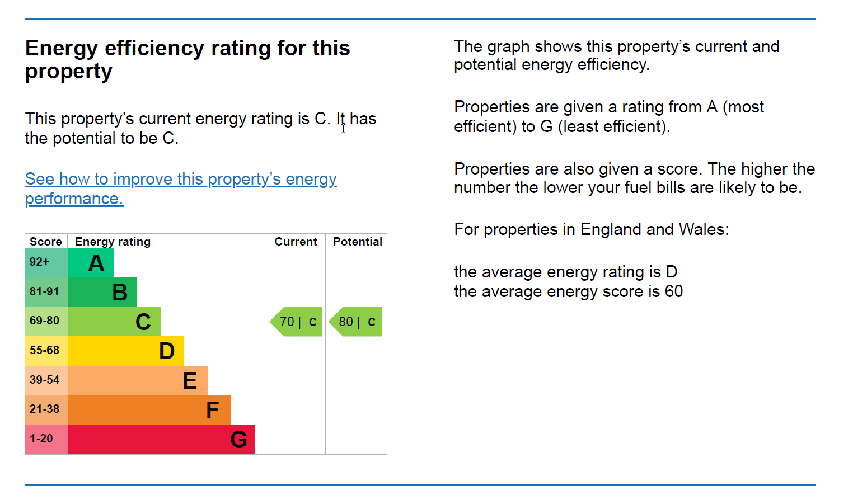Click the 1-20 score cell

point(46,439)
